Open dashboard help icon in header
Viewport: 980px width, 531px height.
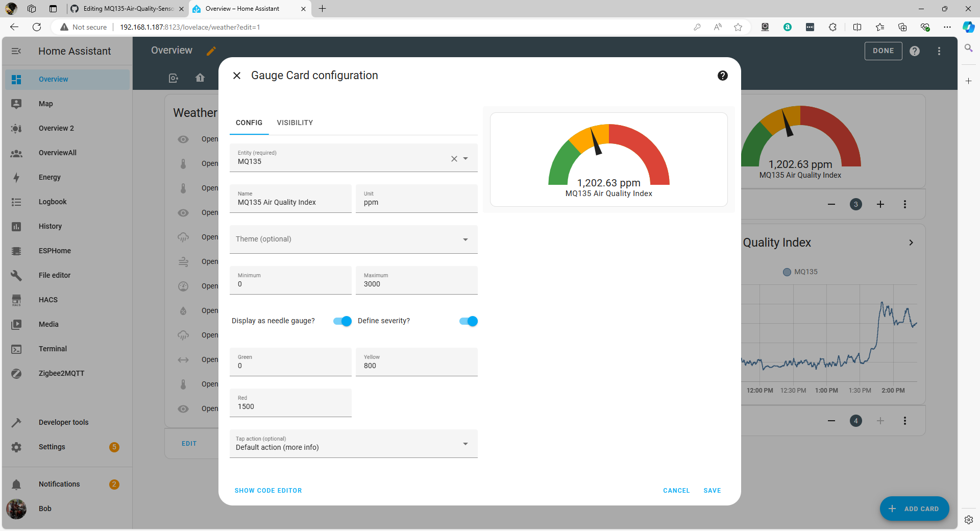tap(915, 51)
